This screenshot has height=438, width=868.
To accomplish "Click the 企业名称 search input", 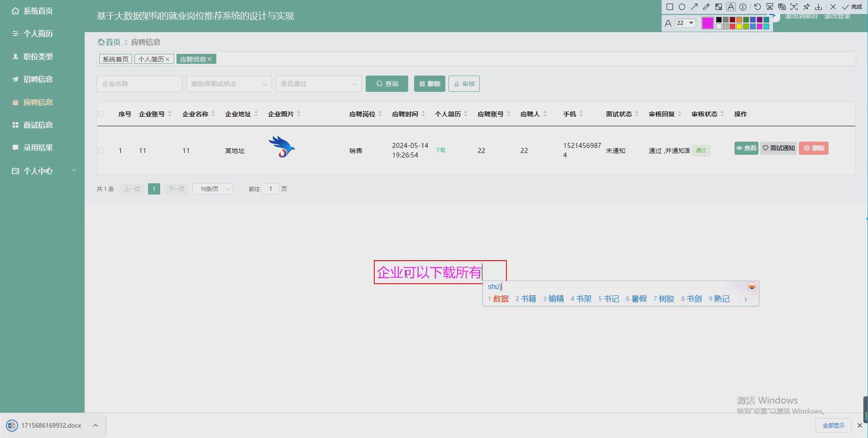I will (139, 84).
